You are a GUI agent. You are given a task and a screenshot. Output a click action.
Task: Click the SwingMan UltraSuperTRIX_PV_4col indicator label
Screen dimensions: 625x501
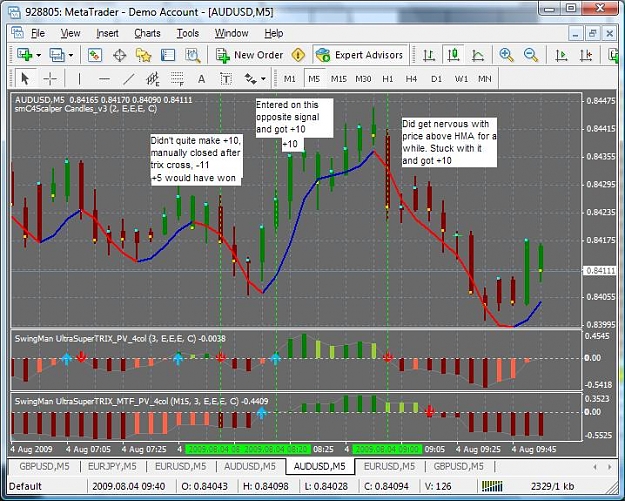120,339
